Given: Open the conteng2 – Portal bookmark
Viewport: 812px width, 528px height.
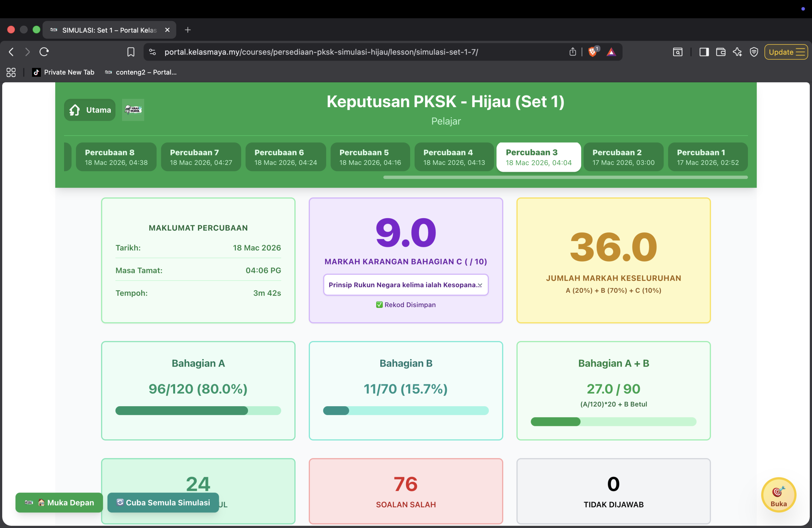Looking at the screenshot, I should click(x=141, y=72).
